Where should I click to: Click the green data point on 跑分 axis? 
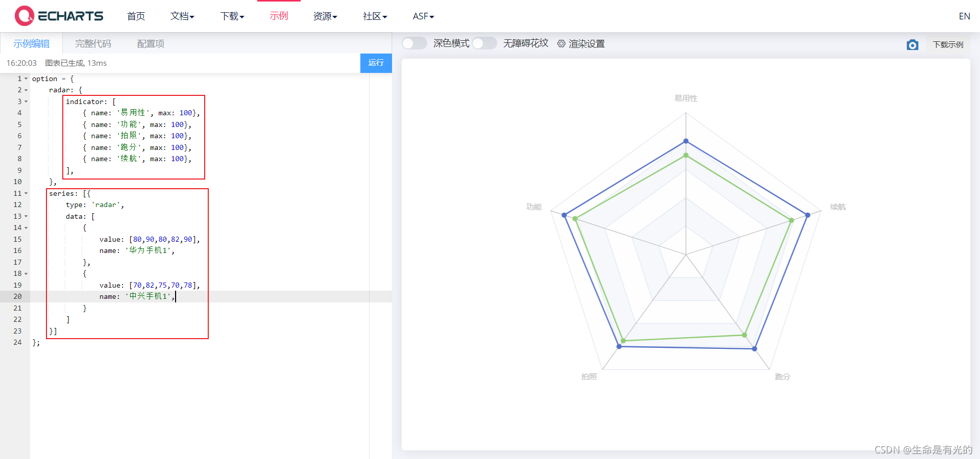(745, 335)
